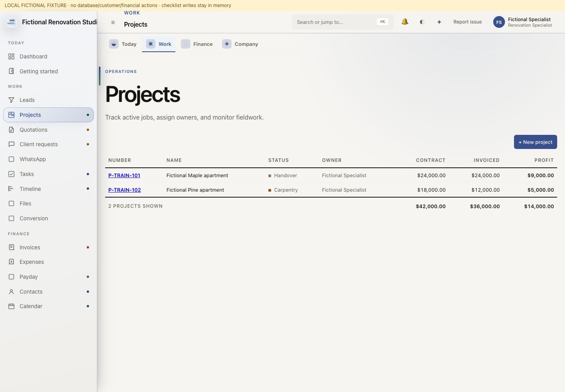The image size is (565, 392).
Task: Open the Files sidebar icon
Action: click(11, 203)
